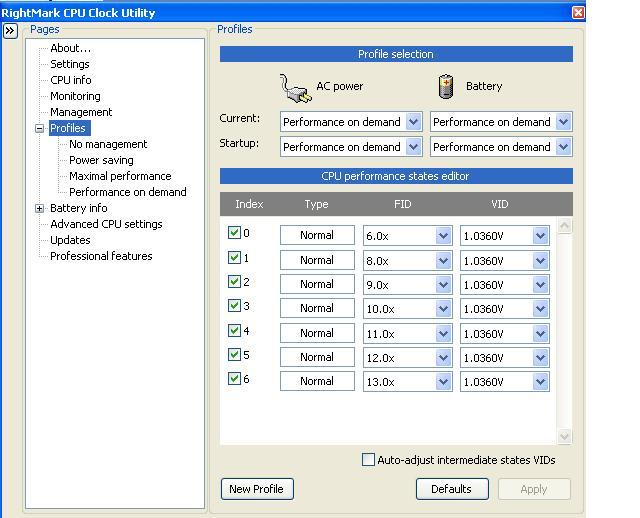Click the New Profile button
This screenshot has width=640, height=518.
[256, 489]
